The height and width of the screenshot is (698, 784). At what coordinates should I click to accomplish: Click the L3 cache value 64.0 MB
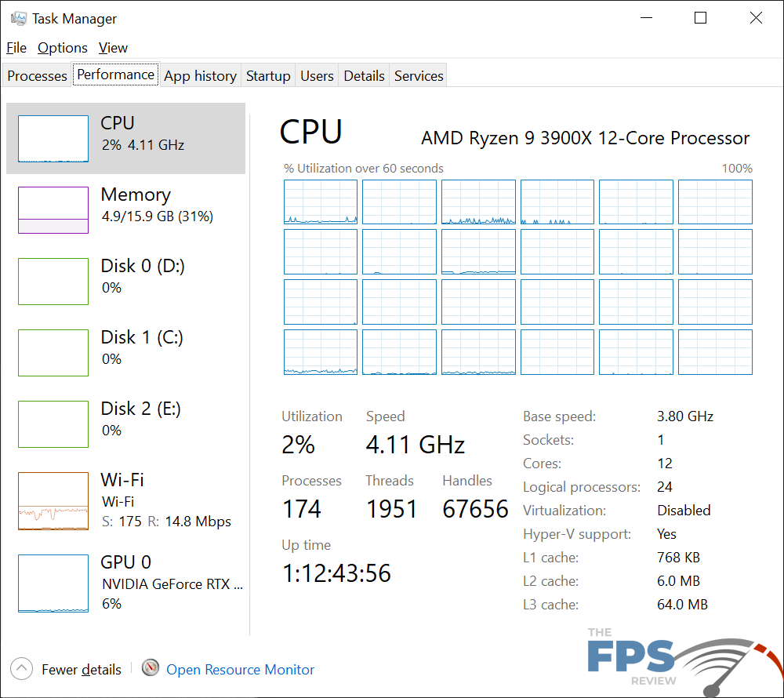coord(683,605)
